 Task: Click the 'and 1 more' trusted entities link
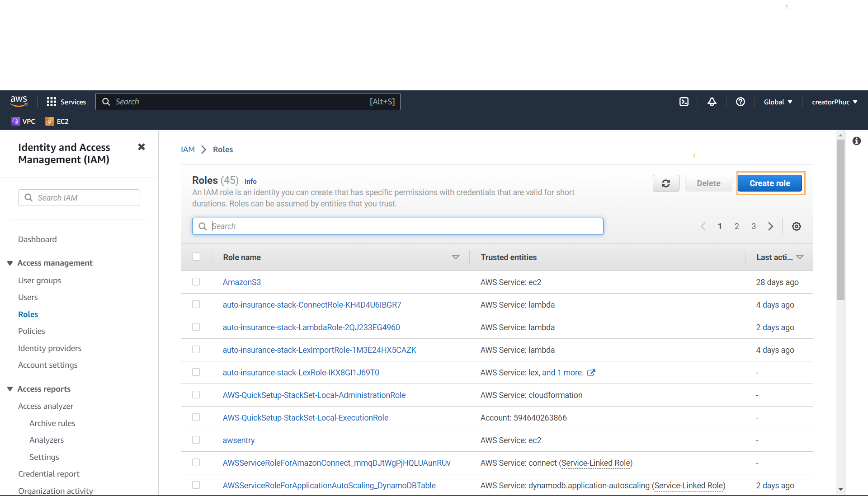pyautogui.click(x=562, y=373)
